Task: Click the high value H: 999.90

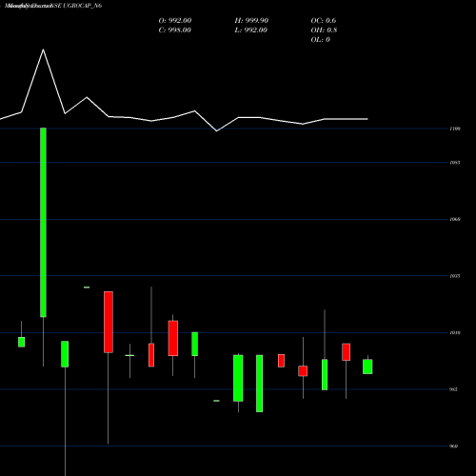Action: 251,21
